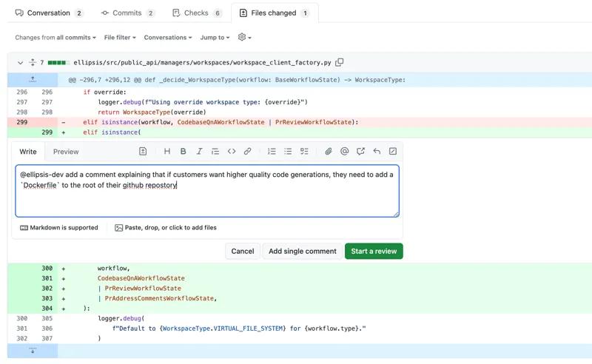Apply bold formatting

(183, 152)
